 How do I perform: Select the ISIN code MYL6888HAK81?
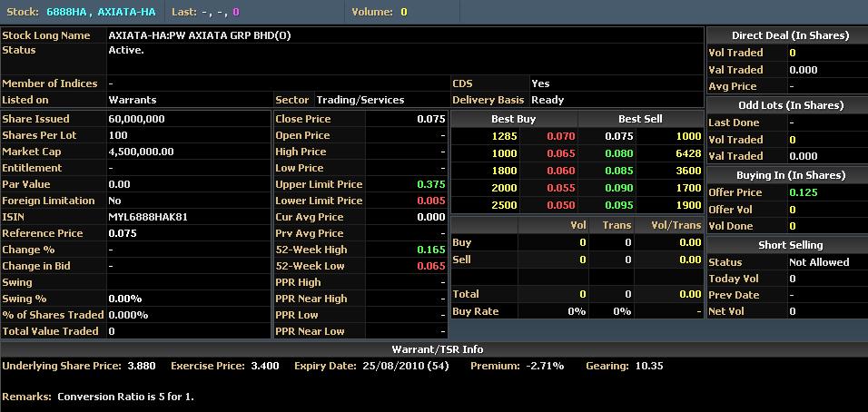pos(148,217)
